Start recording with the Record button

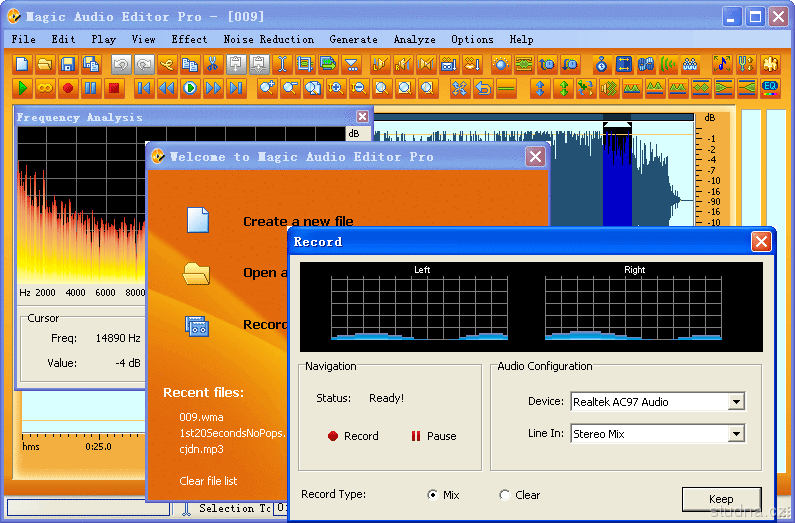point(353,436)
